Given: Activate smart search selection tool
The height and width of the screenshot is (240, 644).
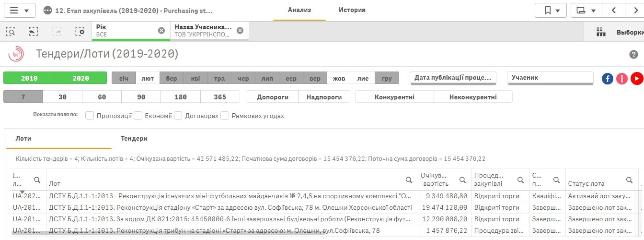Looking at the screenshot, I should (x=10, y=31).
